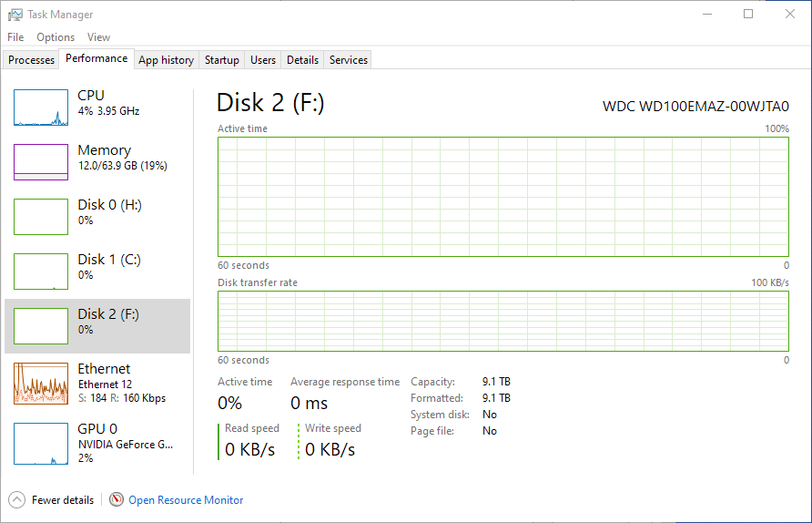The width and height of the screenshot is (812, 523).
Task: Collapse view with Fewer details chevron
Action: (17, 499)
